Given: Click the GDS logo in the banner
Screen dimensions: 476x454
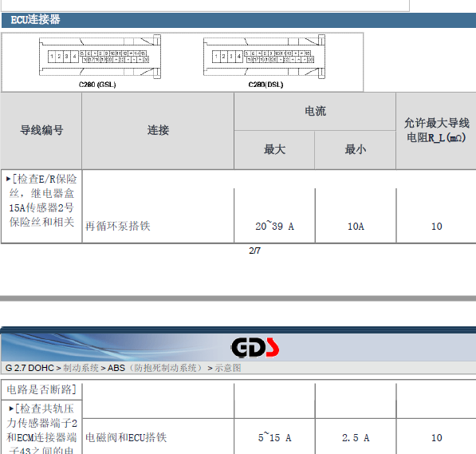Looking at the screenshot, I should pos(255,348).
